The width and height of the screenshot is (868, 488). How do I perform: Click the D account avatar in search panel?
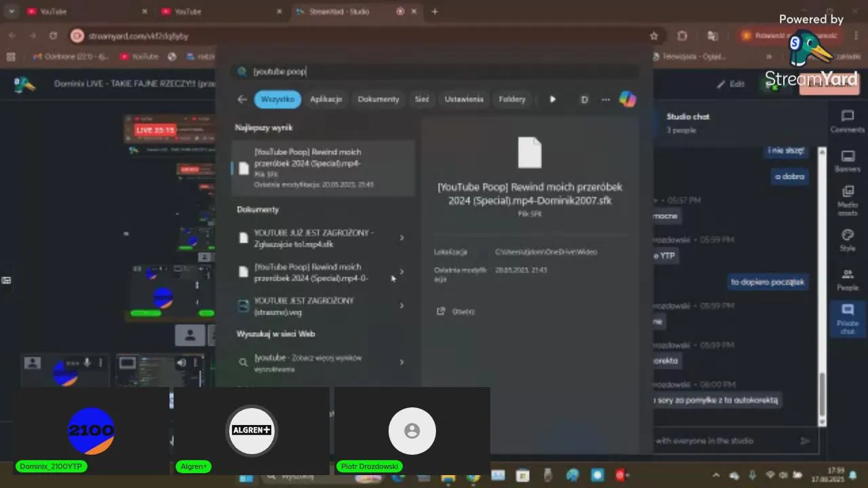584,99
